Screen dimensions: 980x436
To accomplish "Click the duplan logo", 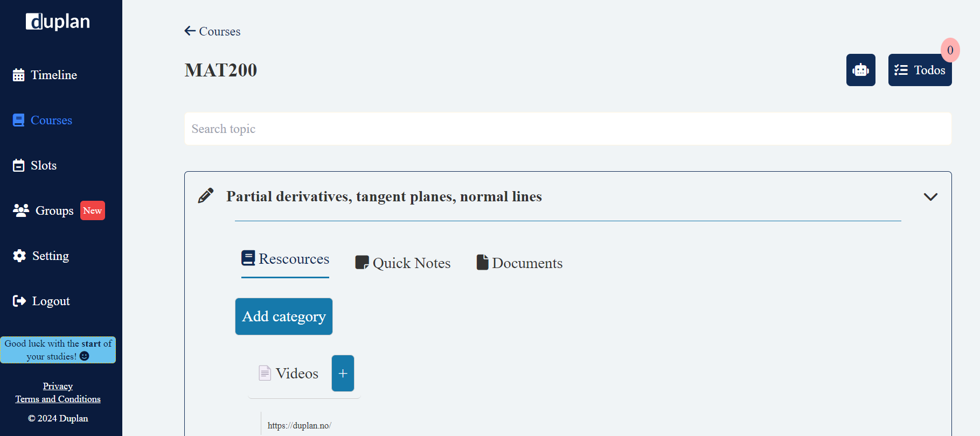I will 58,22.
